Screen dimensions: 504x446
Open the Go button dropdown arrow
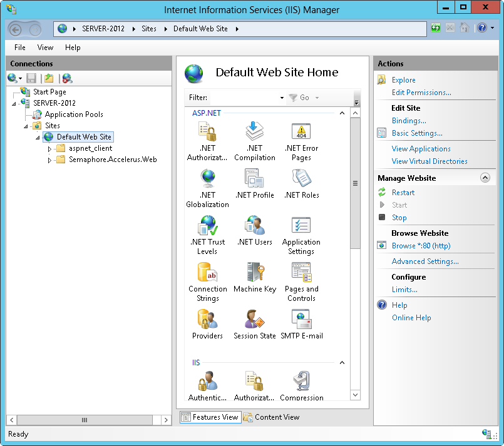tap(317, 98)
